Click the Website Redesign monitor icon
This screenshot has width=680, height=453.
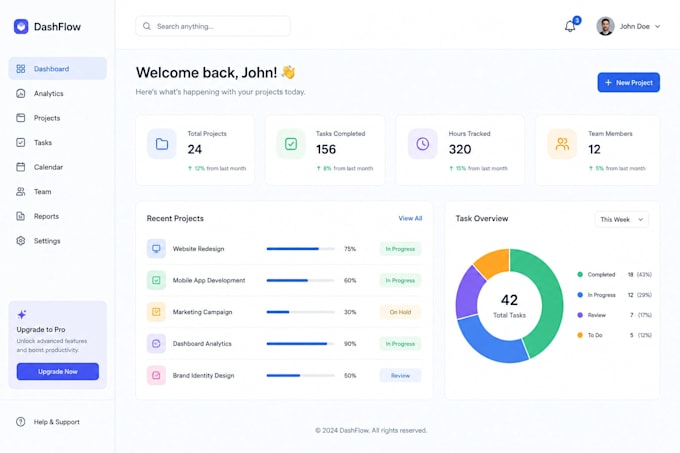pyautogui.click(x=156, y=248)
